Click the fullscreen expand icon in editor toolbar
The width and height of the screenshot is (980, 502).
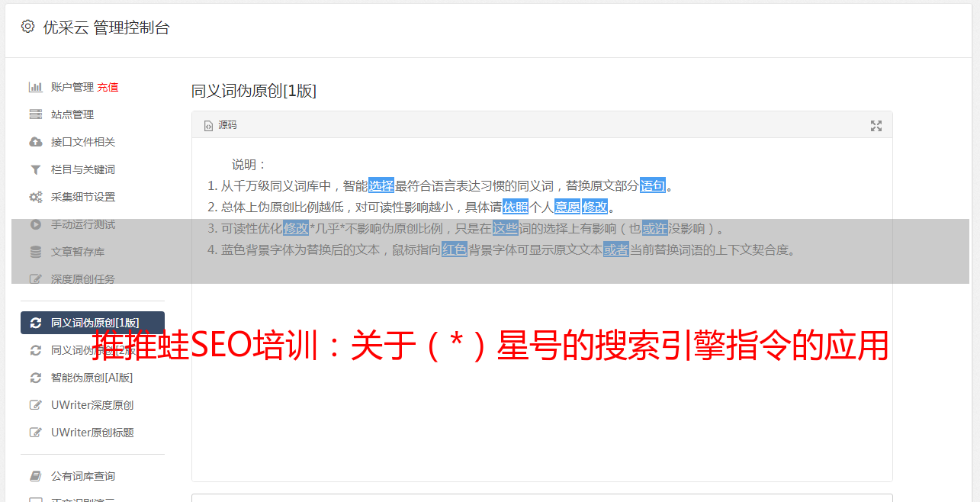[876, 126]
